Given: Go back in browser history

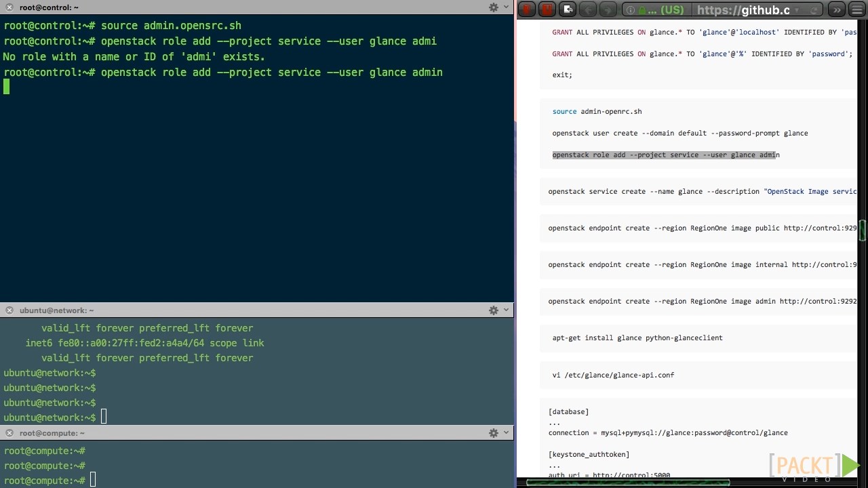Looking at the screenshot, I should (588, 9).
